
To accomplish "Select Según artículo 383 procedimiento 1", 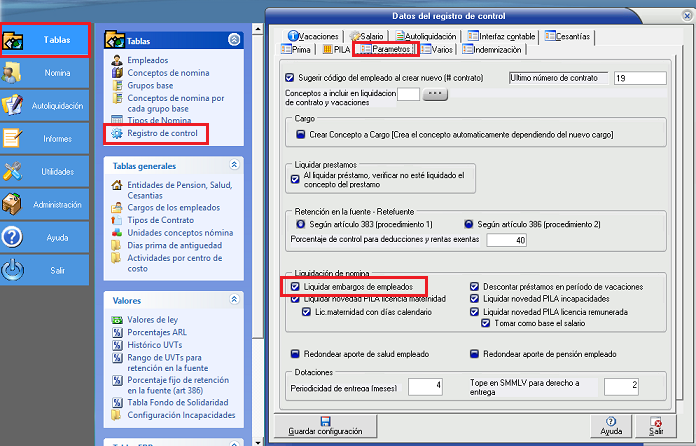I will pyautogui.click(x=286, y=224).
